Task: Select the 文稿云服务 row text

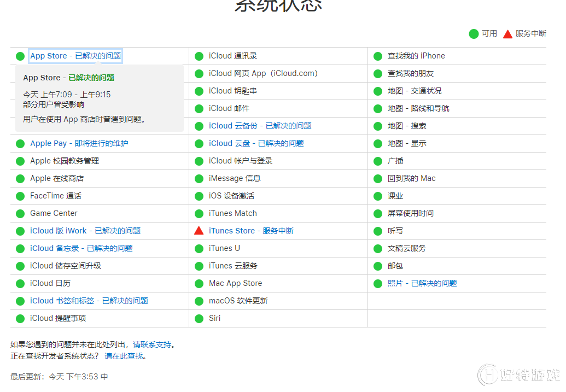Action: pos(406,248)
